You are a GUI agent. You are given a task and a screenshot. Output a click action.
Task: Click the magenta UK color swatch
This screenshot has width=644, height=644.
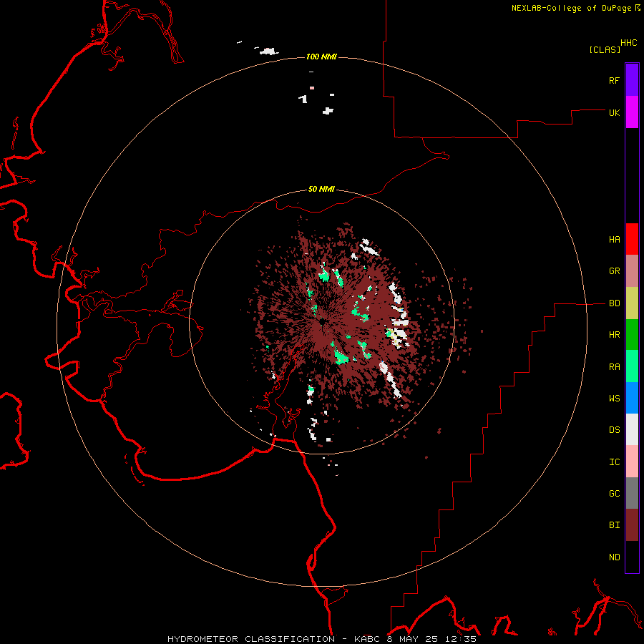click(632, 112)
